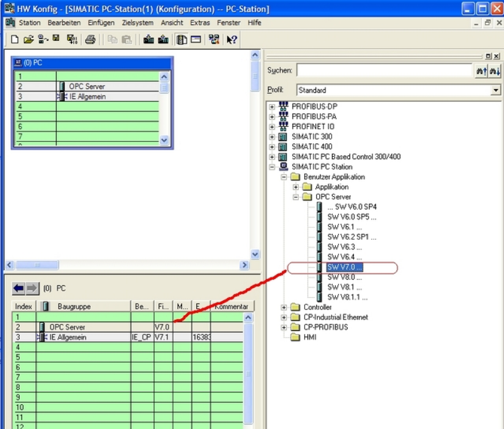504x429 pixels.
Task: Click the search downward binoculars icon
Action: [x=495, y=71]
